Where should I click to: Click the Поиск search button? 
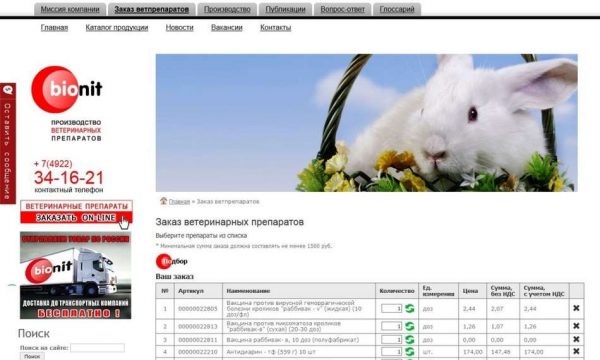(x=32, y=356)
